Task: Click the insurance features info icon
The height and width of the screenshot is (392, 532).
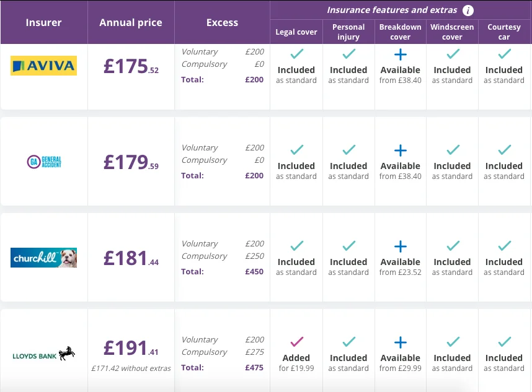Action: 468,11
